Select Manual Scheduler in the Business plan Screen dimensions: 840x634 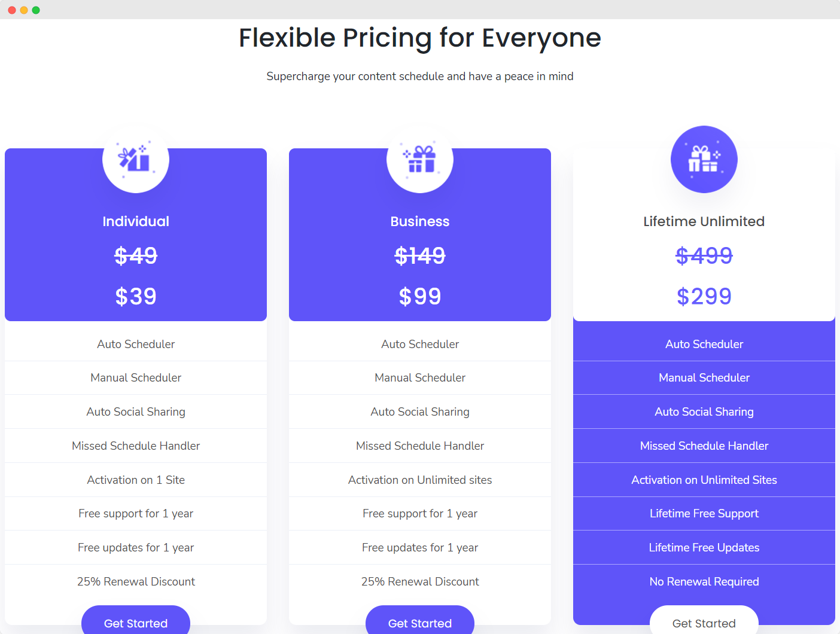click(x=420, y=377)
